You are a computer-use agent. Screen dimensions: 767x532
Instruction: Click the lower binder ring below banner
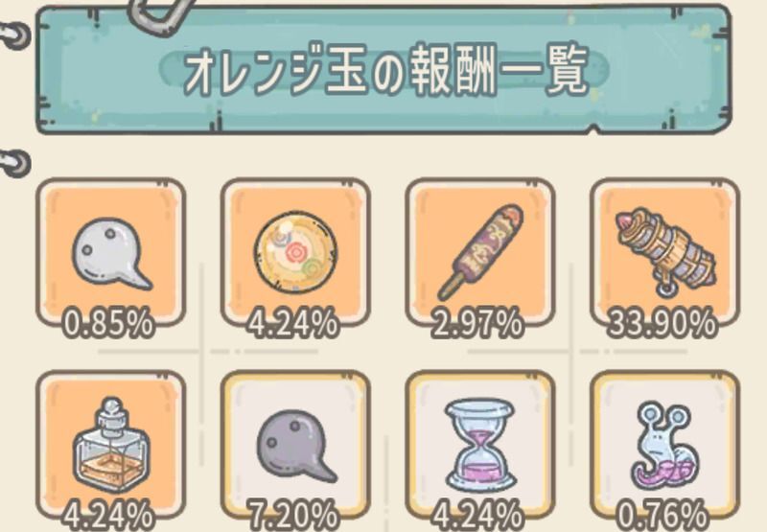(x=15, y=163)
